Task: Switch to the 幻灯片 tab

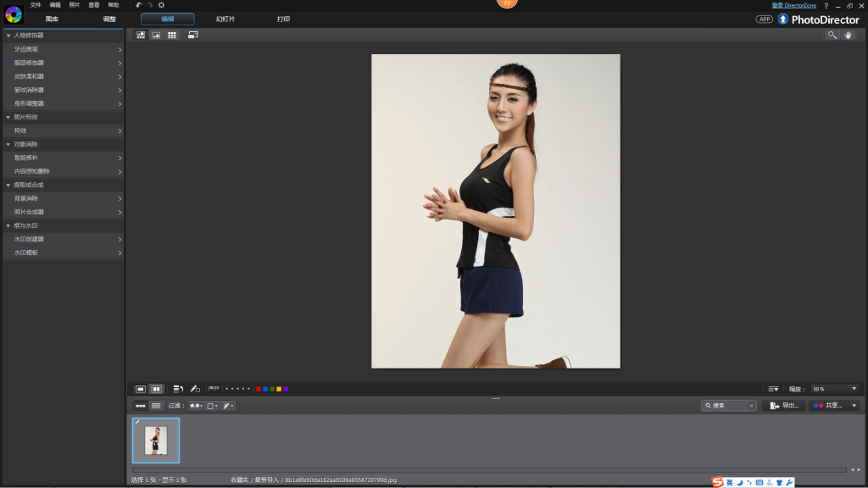Action: [x=225, y=19]
